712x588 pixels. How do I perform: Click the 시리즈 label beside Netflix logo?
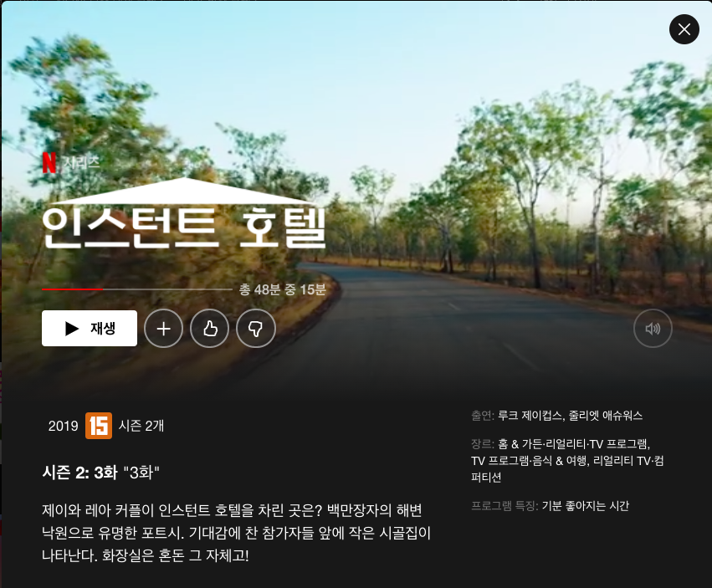81,162
